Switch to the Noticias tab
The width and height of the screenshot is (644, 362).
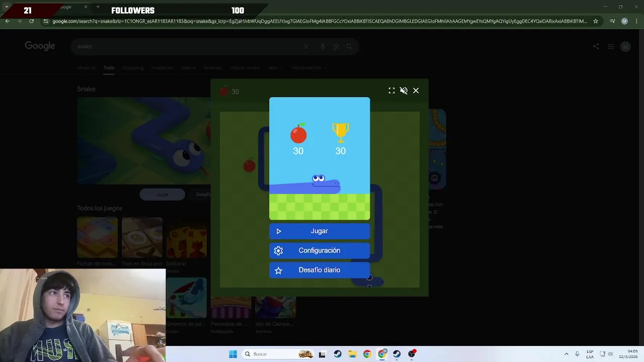point(212,68)
